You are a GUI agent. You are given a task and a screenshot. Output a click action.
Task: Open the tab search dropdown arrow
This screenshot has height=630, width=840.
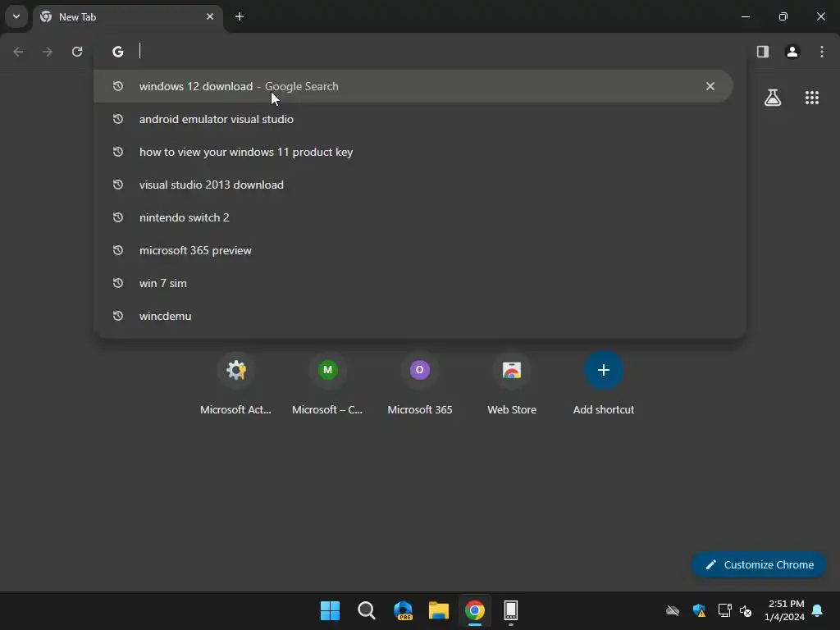[x=16, y=16]
